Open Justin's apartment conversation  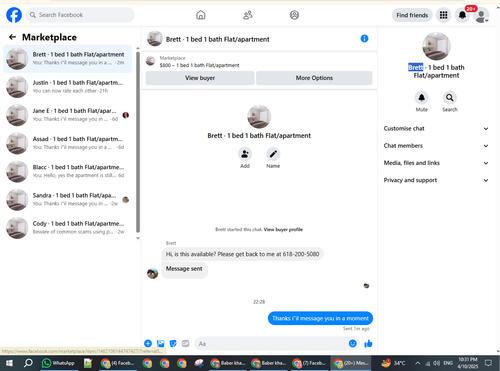pyautogui.click(x=68, y=87)
